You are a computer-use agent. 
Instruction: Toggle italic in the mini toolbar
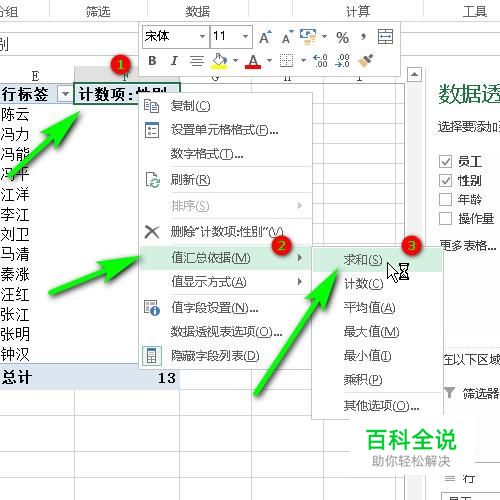(174, 61)
